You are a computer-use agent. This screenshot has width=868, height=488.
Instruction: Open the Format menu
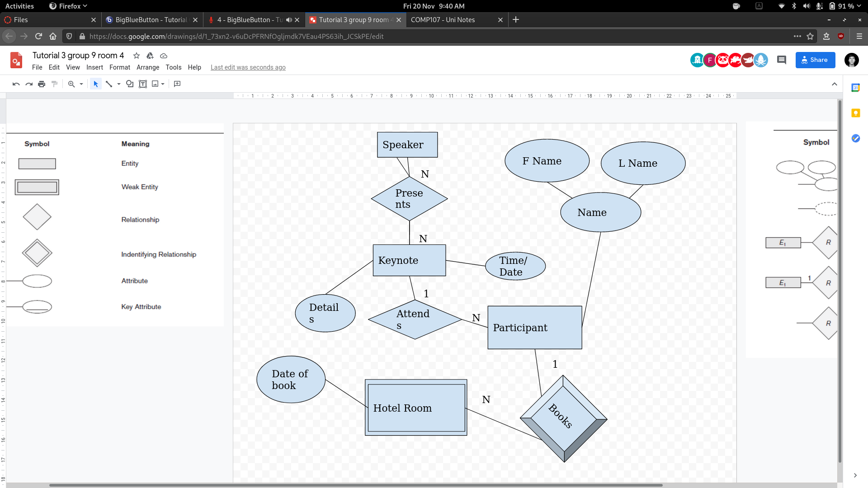[x=120, y=67]
